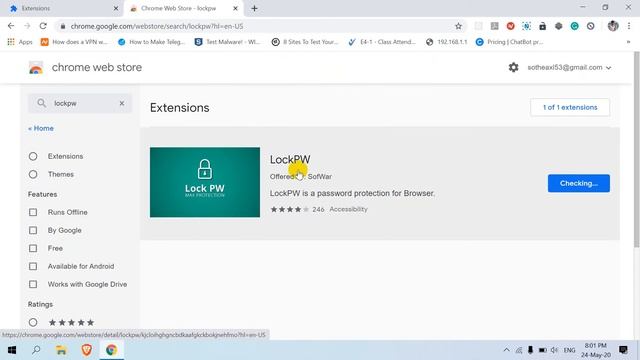The width and height of the screenshot is (640, 360).
Task: Click the battery icon in the system tray
Action: point(542,350)
